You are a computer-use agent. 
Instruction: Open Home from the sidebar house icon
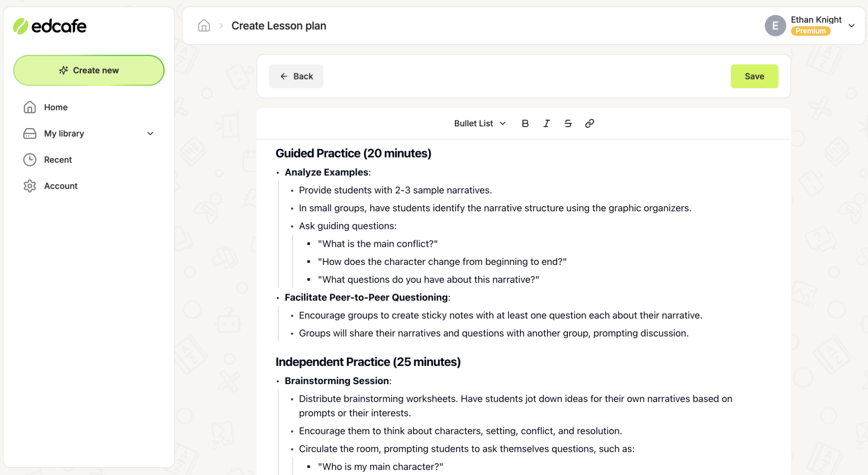pos(29,107)
